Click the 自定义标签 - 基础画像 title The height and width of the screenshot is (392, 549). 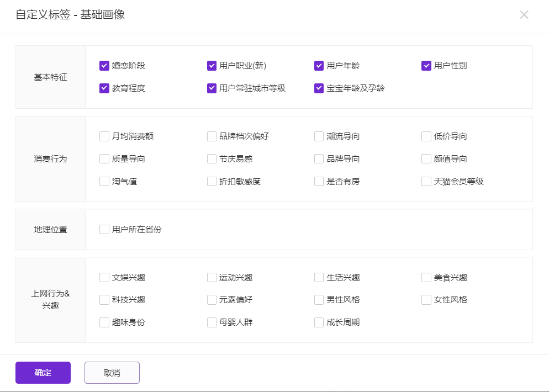coord(70,15)
